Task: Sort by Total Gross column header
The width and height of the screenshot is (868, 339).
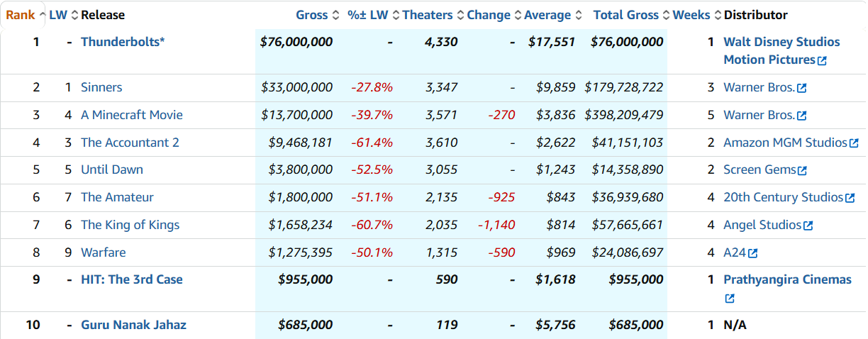Action: (625, 15)
